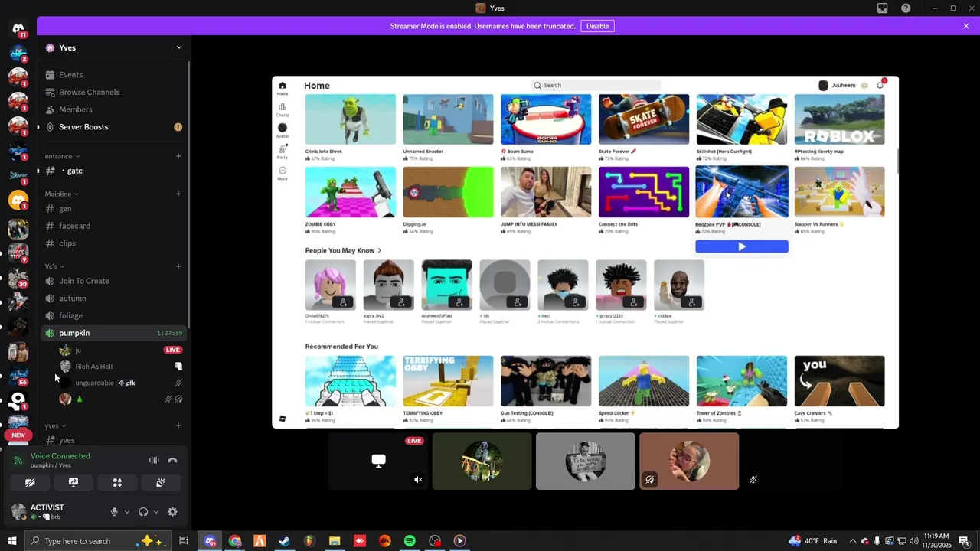
Task: Open Discord direct messages home icon
Action: (x=18, y=29)
